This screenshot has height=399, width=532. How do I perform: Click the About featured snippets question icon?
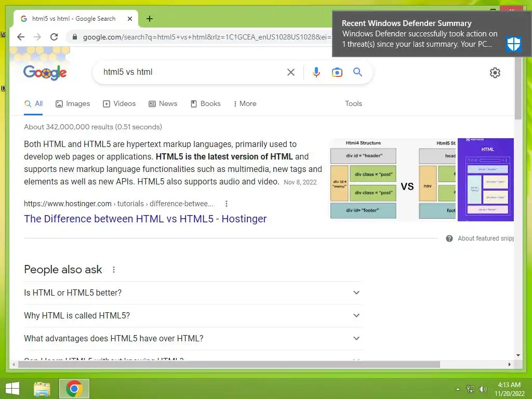coord(449,238)
